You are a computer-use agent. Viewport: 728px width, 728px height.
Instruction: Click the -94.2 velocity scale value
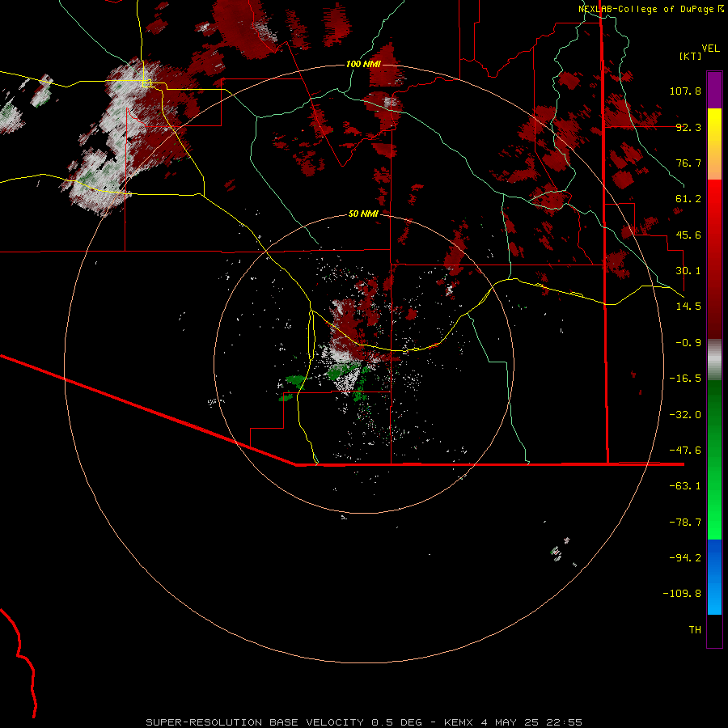(x=685, y=557)
